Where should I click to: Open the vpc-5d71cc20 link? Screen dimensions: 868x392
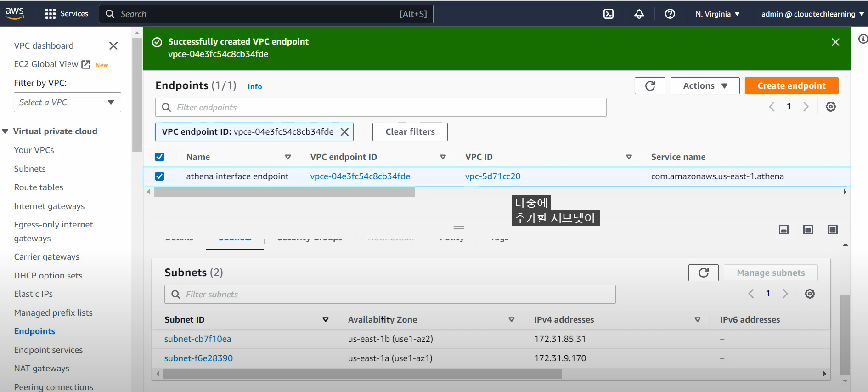coord(493,176)
